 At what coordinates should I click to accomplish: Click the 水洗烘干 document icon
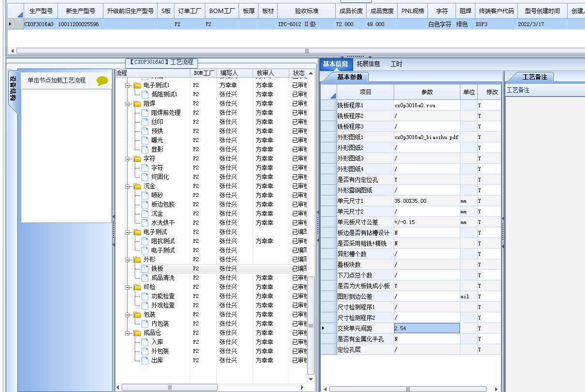tap(145, 223)
